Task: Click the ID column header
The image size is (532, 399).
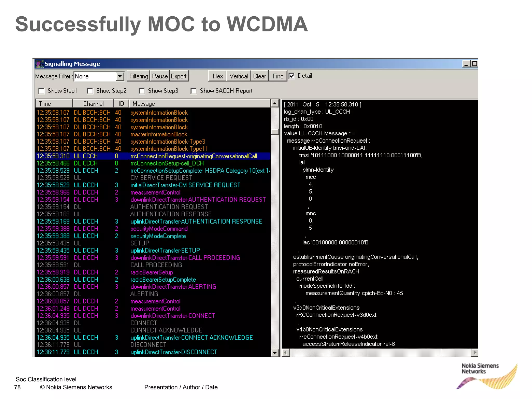Action: click(x=121, y=104)
